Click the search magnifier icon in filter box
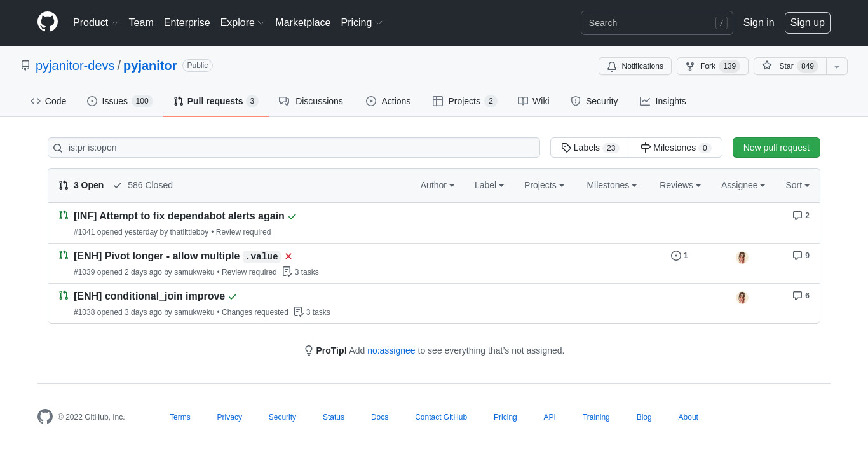 click(x=58, y=148)
